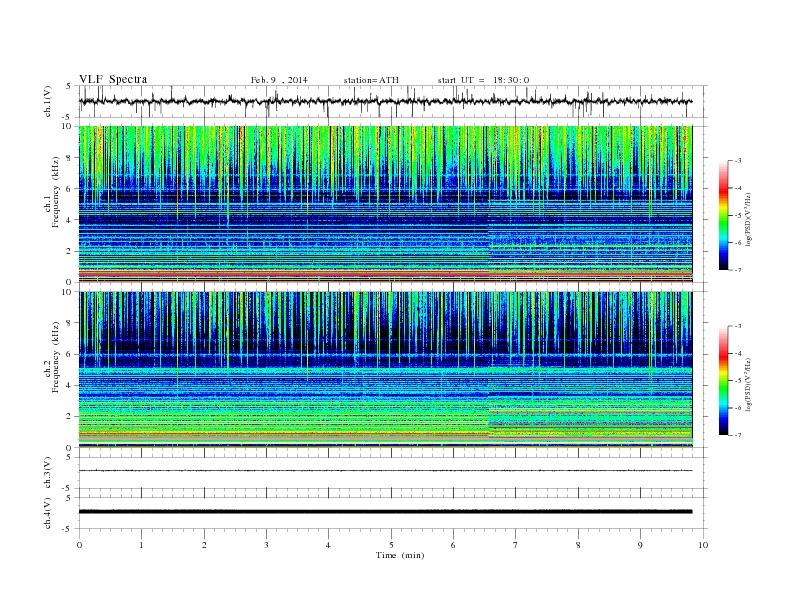Click the ch.2 spectrogram color scale bar
The width and height of the screenshot is (792, 612).
pos(723,380)
